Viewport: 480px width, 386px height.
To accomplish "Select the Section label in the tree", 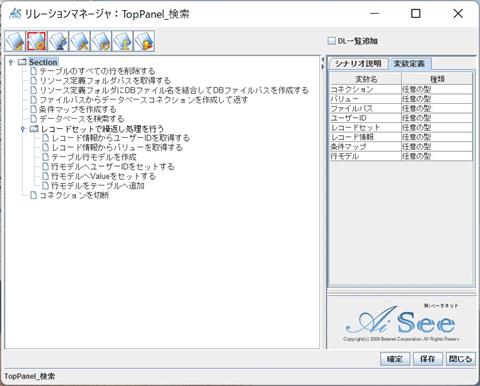I will pos(43,62).
